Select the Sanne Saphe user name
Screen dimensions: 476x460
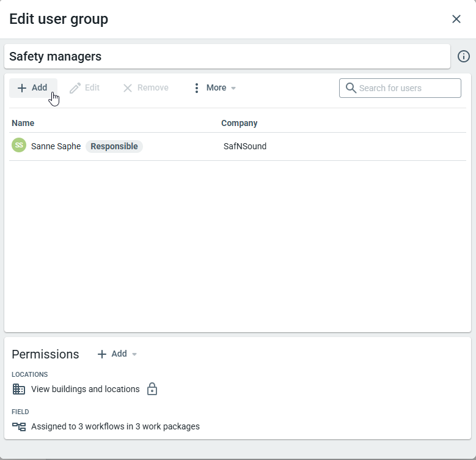[56, 147]
